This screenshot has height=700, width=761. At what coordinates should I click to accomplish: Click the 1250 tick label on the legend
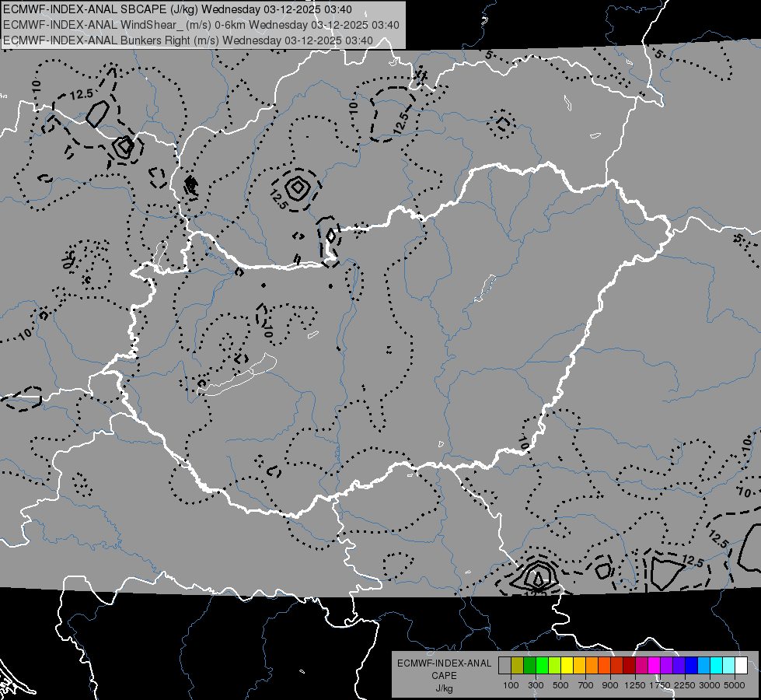coord(635,685)
